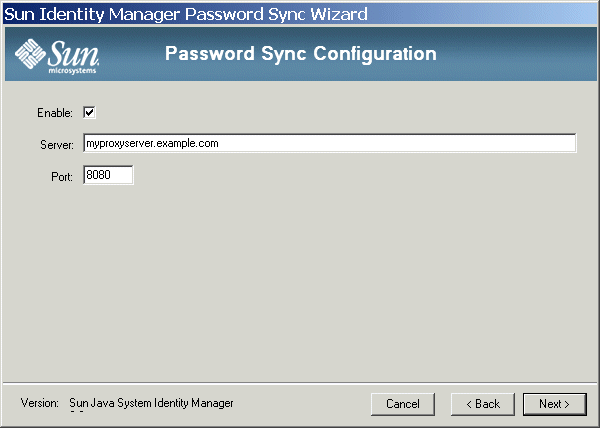Image resolution: width=600 pixels, height=428 pixels.
Task: Click the Sun diamond emblem icon
Action: point(30,54)
